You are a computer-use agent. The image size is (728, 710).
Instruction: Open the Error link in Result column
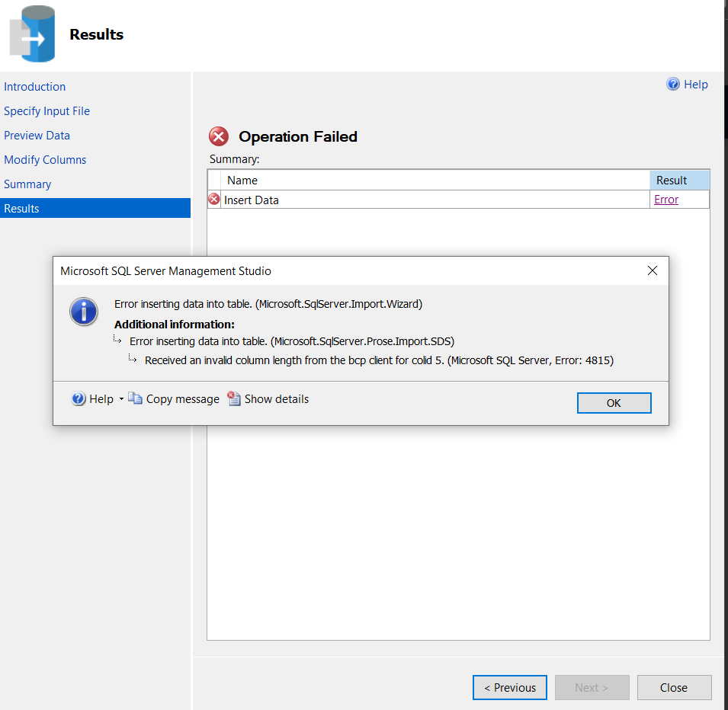665,200
